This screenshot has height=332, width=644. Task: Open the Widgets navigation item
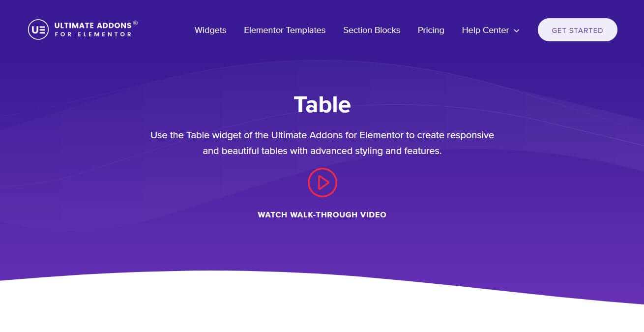click(210, 30)
